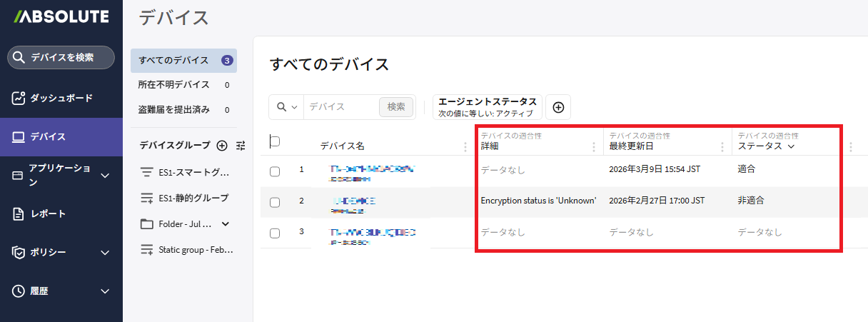Screen dimensions: 868x322
Task: Open column menu for 最終更新日 header
Action: click(722, 147)
